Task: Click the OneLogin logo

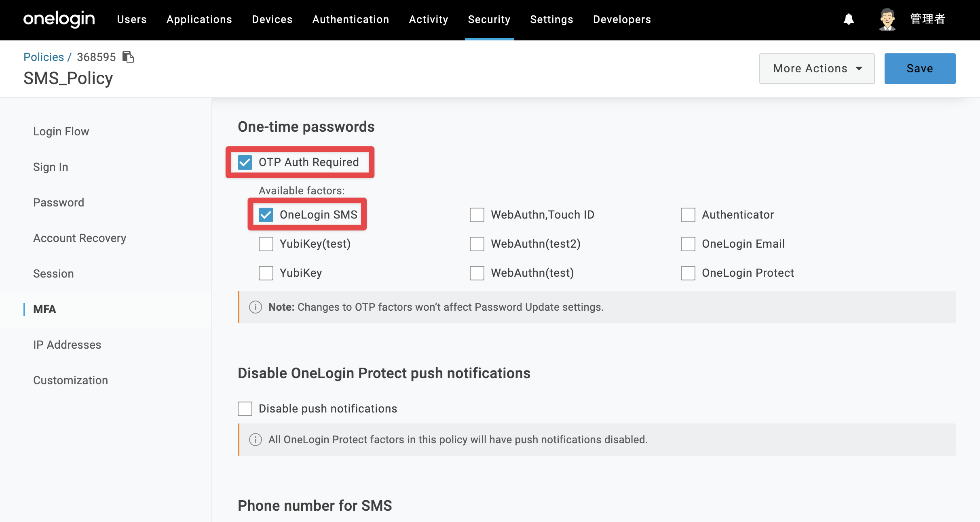Action: coord(59,19)
